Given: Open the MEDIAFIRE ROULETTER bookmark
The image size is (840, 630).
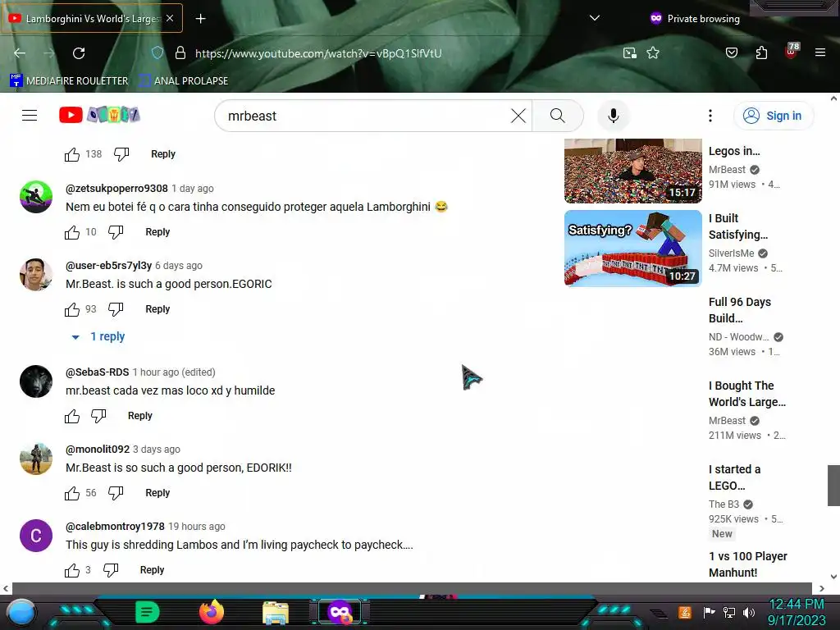Looking at the screenshot, I should point(69,81).
